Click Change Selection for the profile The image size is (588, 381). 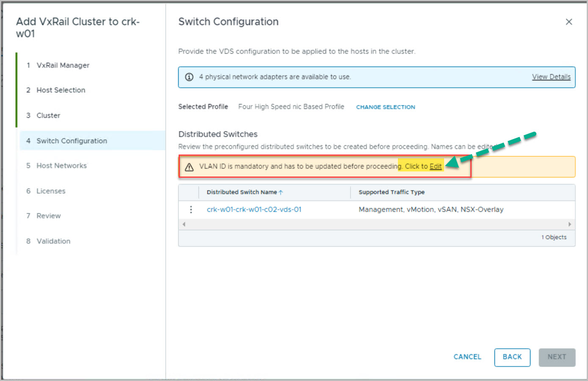tap(385, 107)
